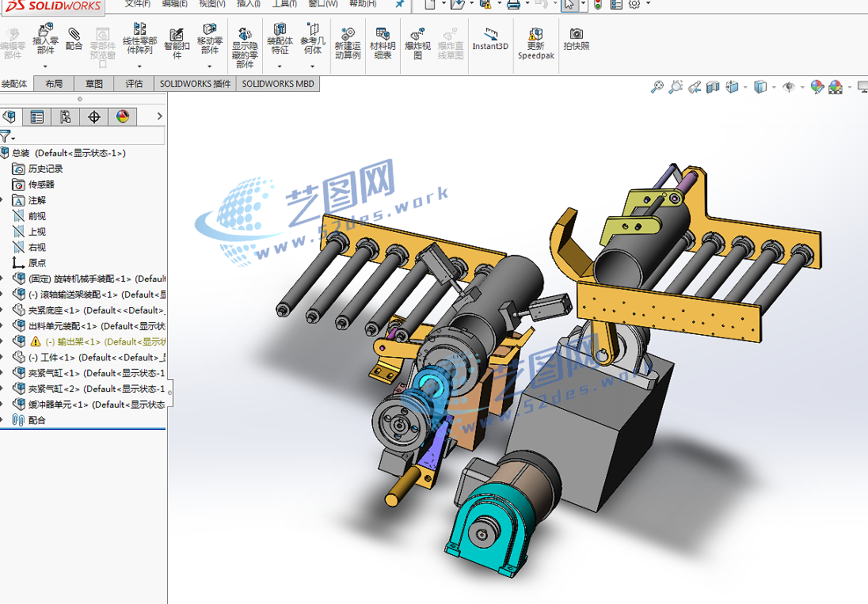
Task: Toggle hide/show items eye icon in view toolbar
Action: point(789,87)
